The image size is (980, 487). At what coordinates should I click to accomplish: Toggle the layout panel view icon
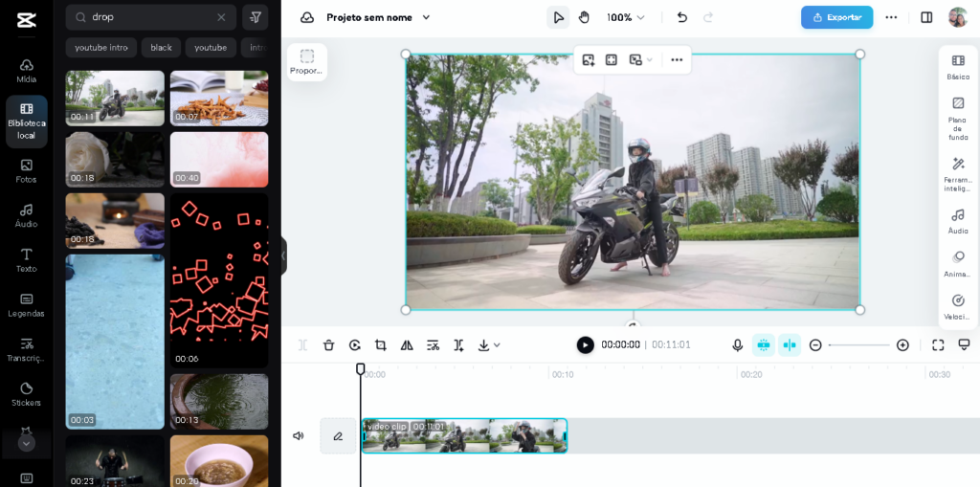click(x=926, y=17)
